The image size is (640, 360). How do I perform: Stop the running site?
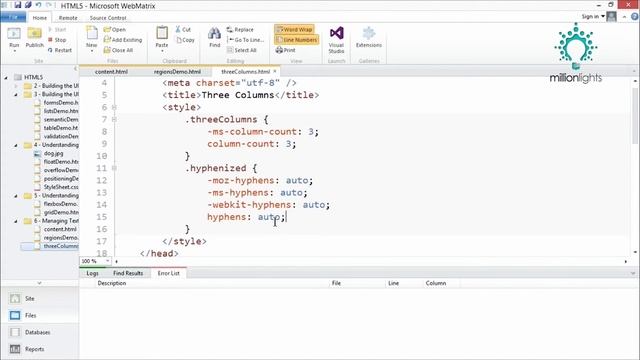57,40
